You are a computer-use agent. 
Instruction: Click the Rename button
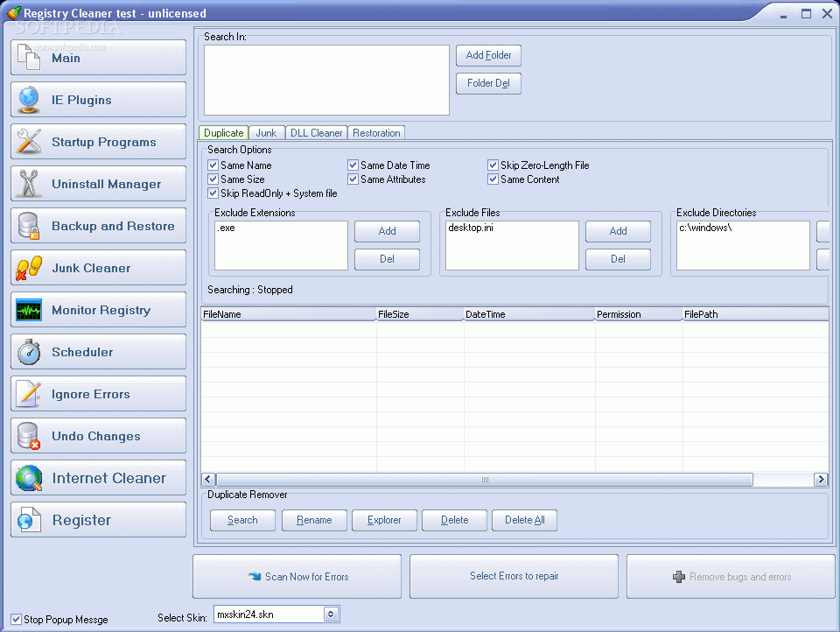[314, 520]
